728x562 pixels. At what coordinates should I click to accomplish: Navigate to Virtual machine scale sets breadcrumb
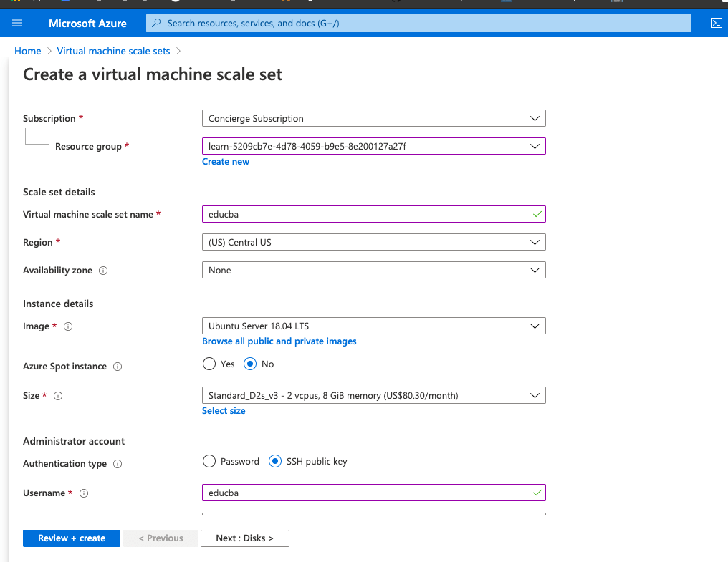(x=113, y=51)
